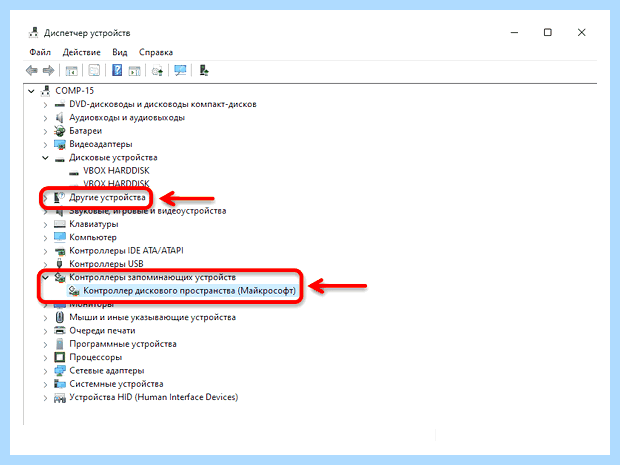Viewport: 620px width, 465px height.
Task: Click the Forward arrow toolbar icon
Action: click(48, 71)
